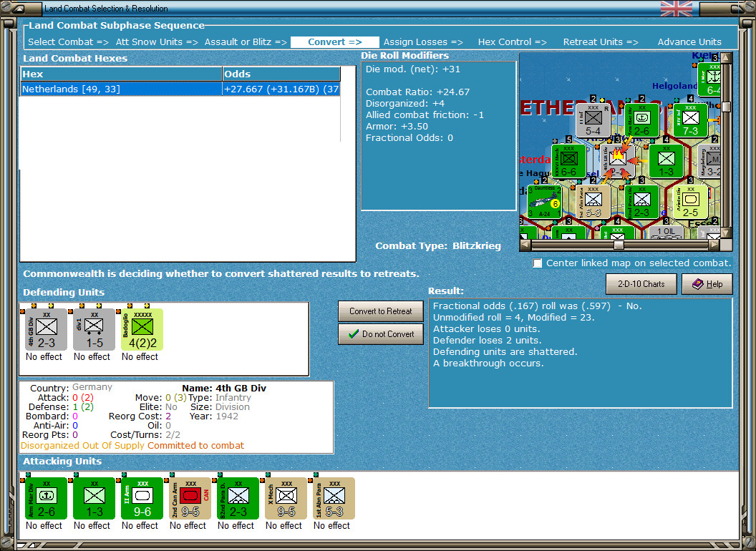Image resolution: width=756 pixels, height=551 pixels.
Task: Click the 'Name: 4th GB Div' text
Action: point(223,388)
